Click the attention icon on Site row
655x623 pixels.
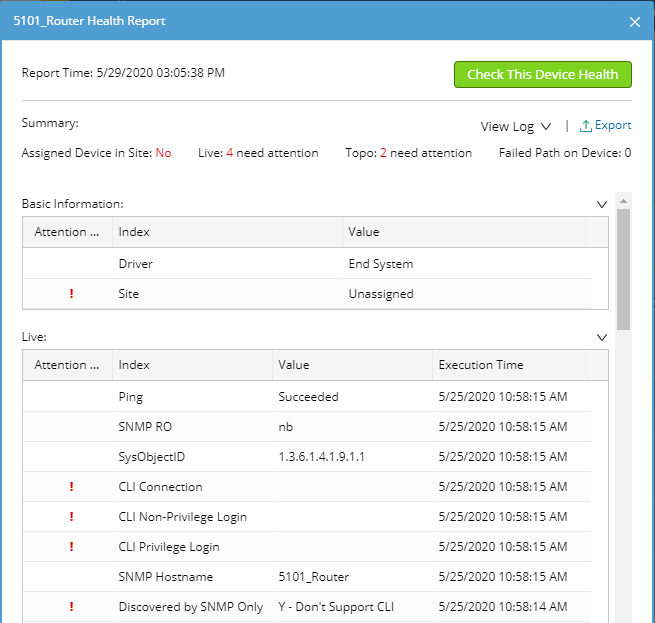pos(71,294)
